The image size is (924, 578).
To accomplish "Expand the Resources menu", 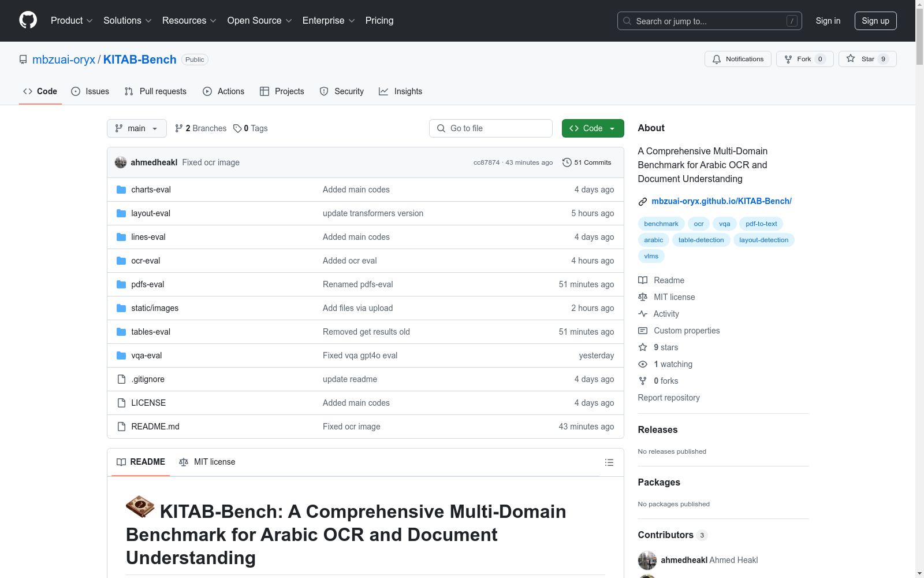I will pyautogui.click(x=189, y=21).
